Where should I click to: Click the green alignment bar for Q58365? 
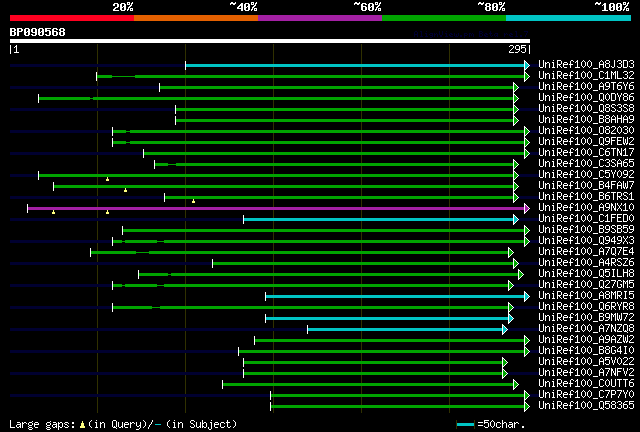[x=398, y=407]
